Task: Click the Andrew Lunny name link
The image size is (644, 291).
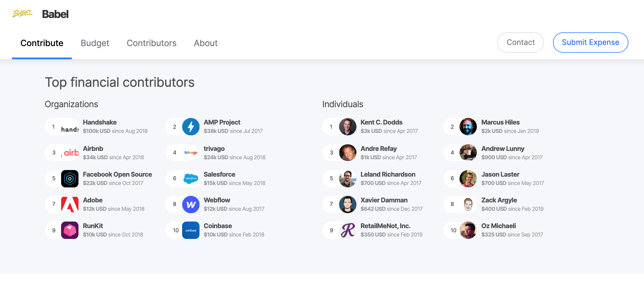Action: tap(503, 148)
